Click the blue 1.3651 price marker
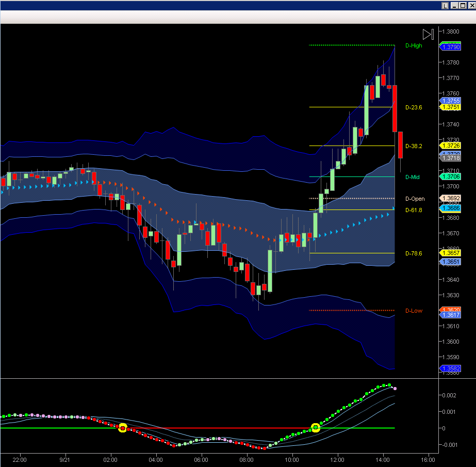 451,262
